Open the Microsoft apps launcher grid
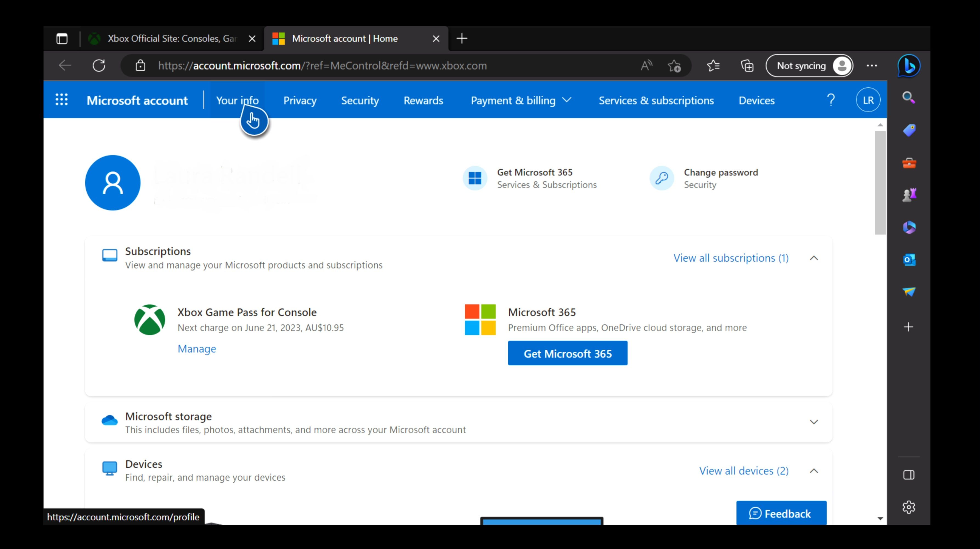980x549 pixels. (x=62, y=100)
